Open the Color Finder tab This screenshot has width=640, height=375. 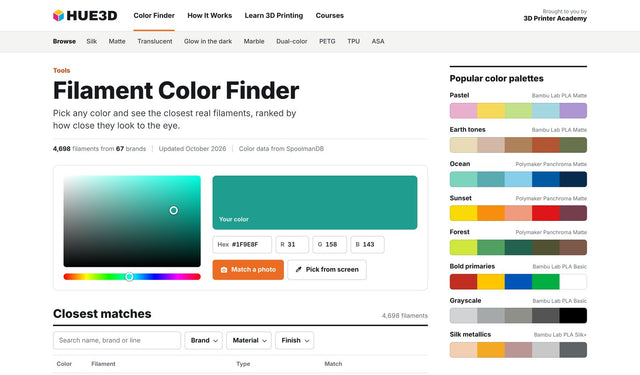154,16
